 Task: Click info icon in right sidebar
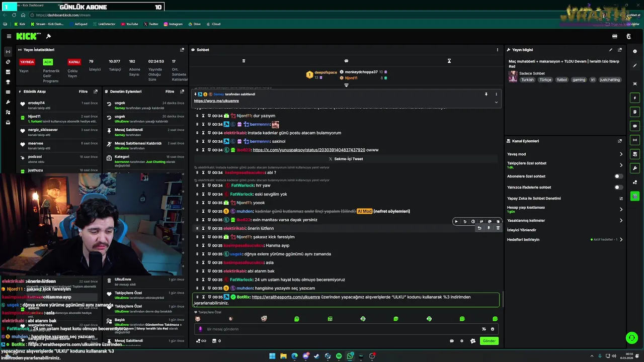(635, 51)
